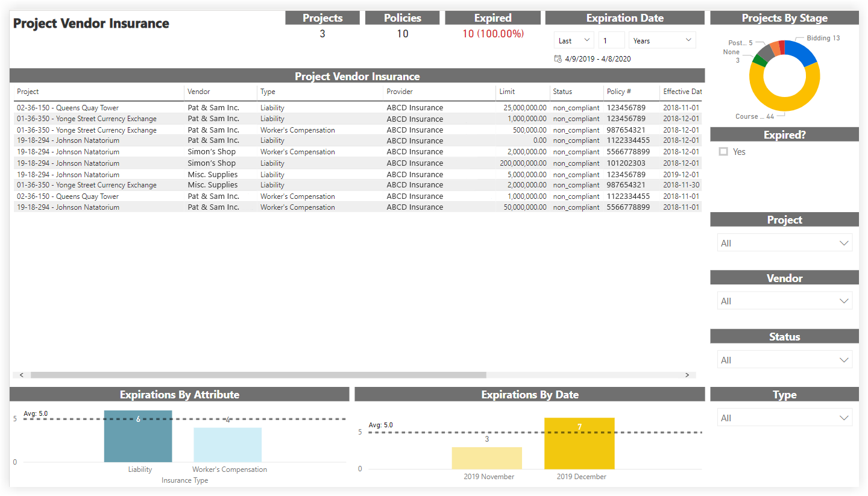The image size is (868, 496).
Task: Click Bidding 13 legend label
Action: 823,38
